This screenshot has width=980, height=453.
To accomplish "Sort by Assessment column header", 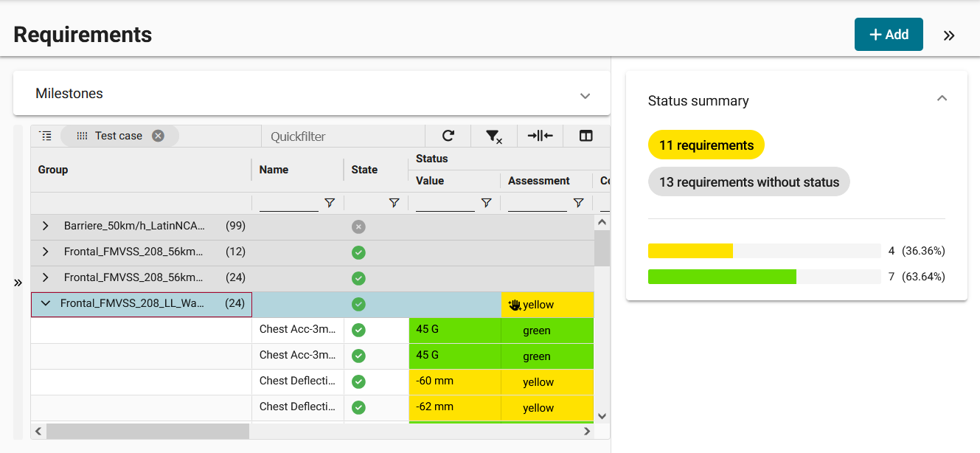I will (539, 181).
